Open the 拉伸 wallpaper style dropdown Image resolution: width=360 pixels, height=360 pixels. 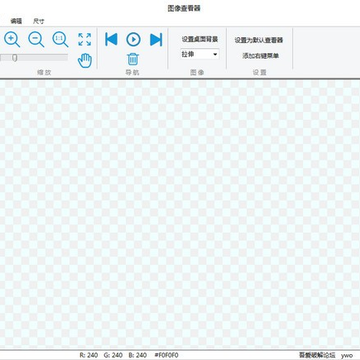point(200,54)
